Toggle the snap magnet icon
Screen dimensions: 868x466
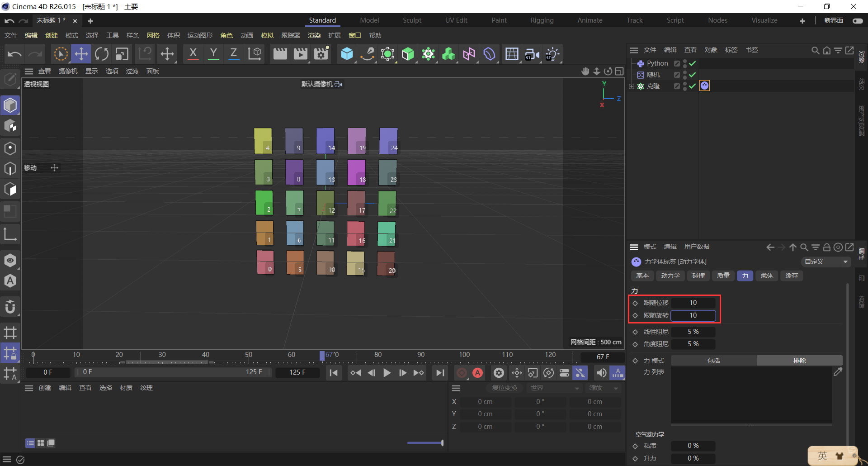point(10,307)
